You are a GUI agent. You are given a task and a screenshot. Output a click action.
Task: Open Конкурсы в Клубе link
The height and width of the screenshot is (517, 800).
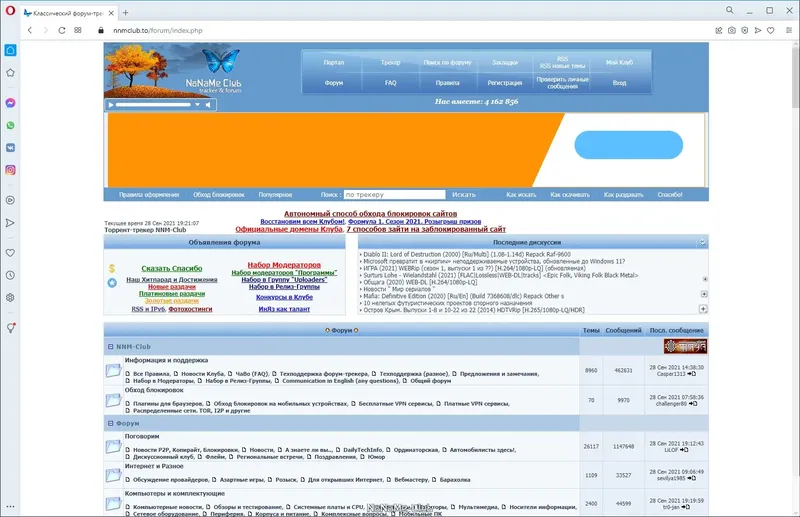(284, 297)
